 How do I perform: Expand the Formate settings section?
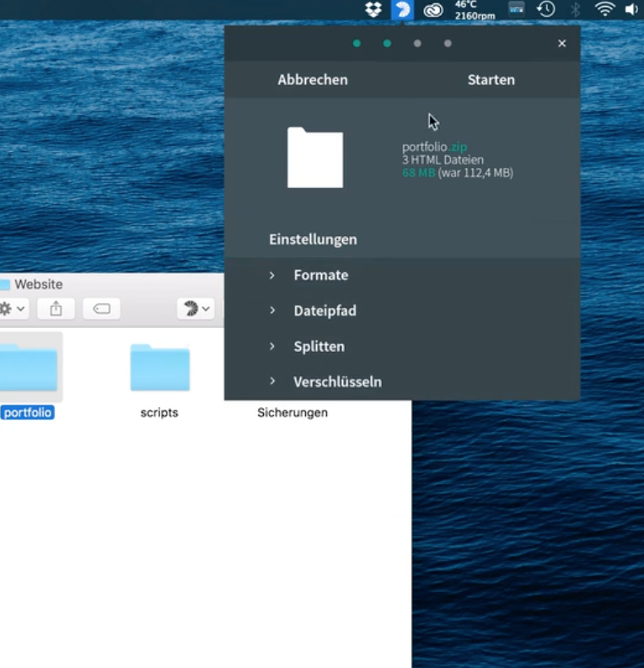(x=320, y=275)
